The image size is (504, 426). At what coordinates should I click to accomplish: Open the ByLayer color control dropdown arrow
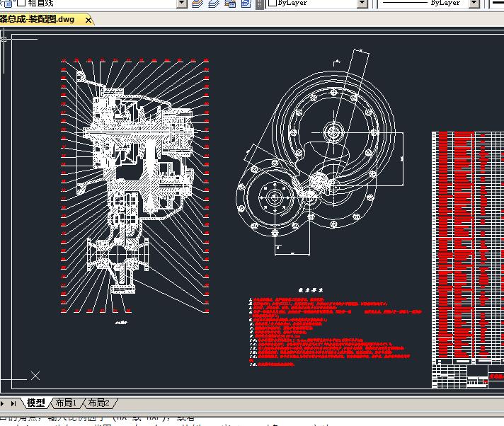click(362, 4)
